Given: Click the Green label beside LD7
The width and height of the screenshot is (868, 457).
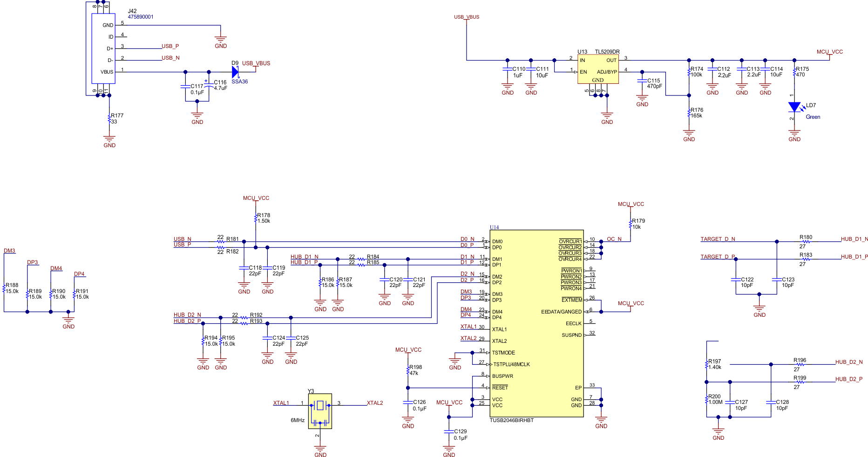Looking at the screenshot, I should point(813,117).
